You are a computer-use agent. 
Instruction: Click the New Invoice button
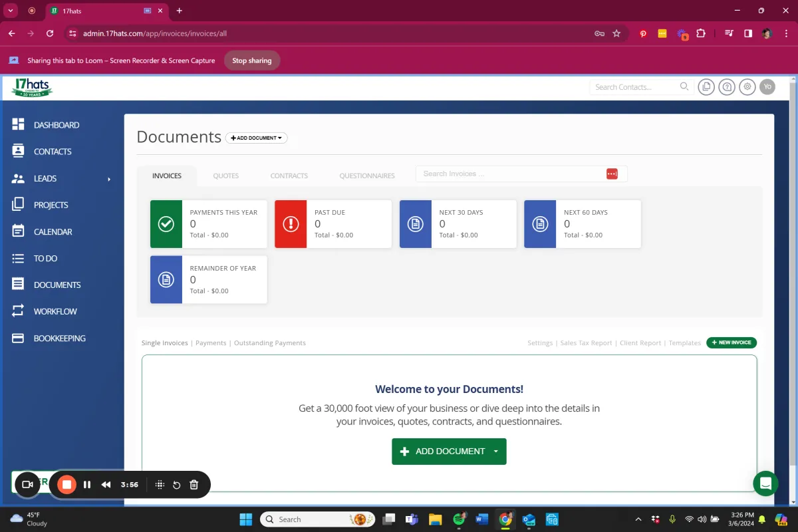tap(731, 342)
